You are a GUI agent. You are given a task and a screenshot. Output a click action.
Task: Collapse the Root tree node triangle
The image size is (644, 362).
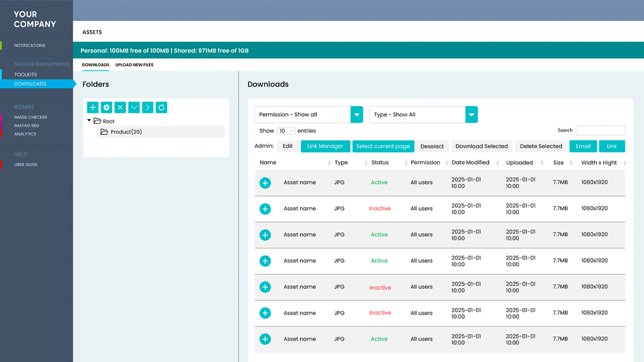click(89, 120)
